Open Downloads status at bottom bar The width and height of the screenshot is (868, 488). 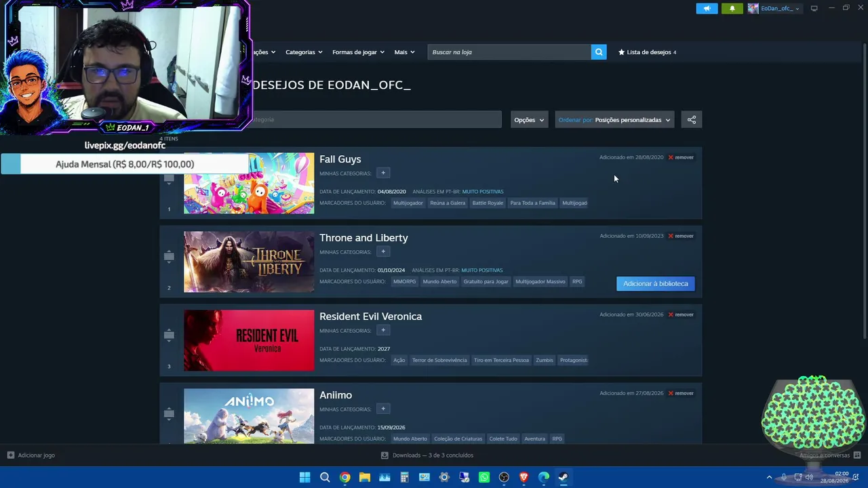click(x=427, y=455)
